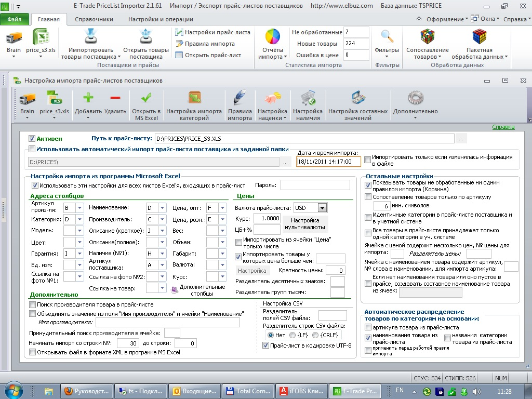The width and height of the screenshot is (532, 399).
Task: Toggle the Активен checkbox
Action: click(32, 138)
